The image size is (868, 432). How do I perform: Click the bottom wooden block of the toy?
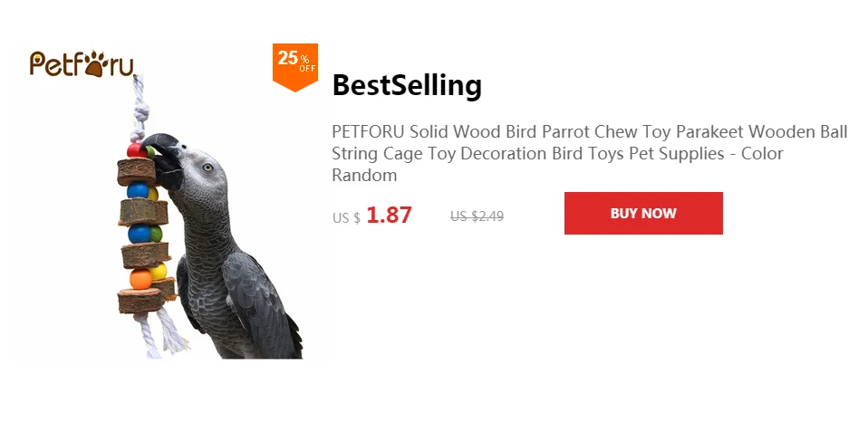pos(140,301)
